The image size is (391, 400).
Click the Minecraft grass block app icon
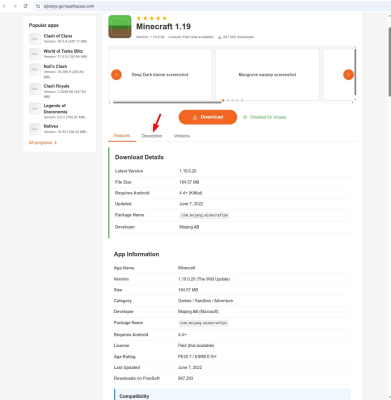[x=120, y=27]
